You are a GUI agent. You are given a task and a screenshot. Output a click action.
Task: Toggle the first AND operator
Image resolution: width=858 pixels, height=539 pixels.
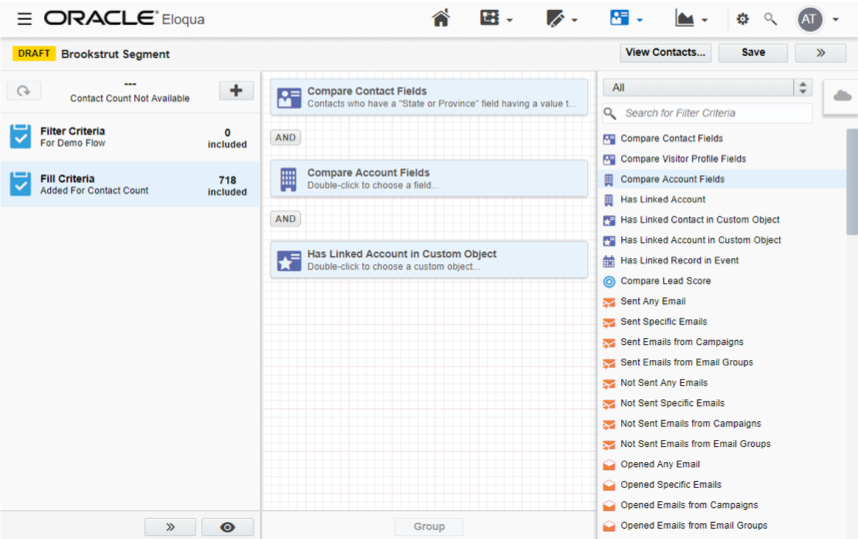coord(285,137)
